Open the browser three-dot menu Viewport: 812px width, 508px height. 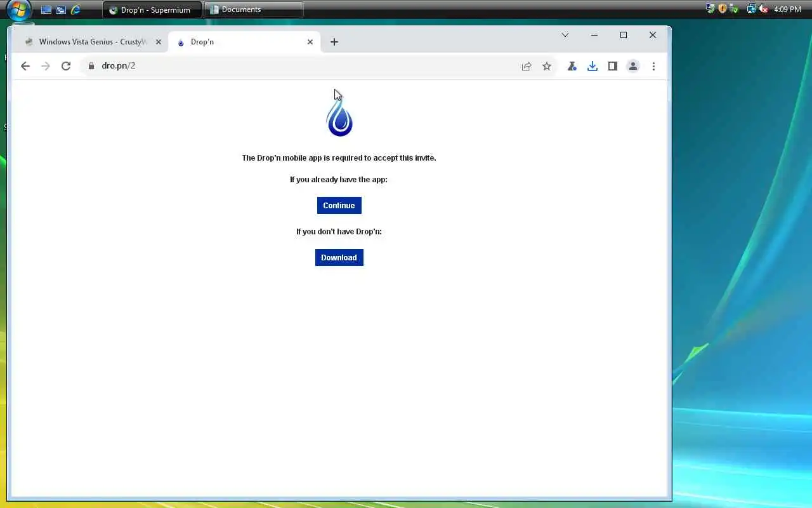(653, 66)
